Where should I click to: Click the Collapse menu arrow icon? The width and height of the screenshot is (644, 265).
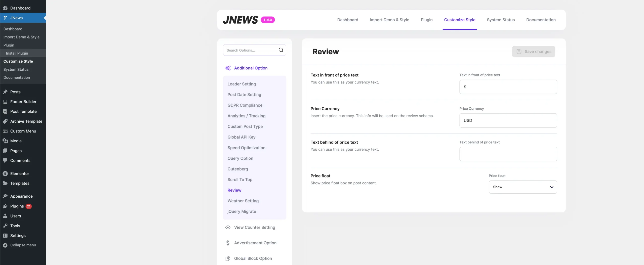5,245
